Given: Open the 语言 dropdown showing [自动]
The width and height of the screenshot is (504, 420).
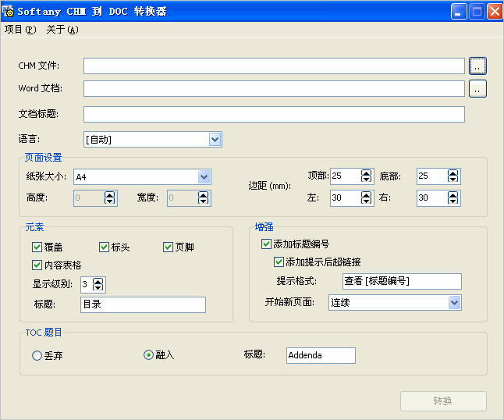Looking at the screenshot, I should [x=215, y=140].
